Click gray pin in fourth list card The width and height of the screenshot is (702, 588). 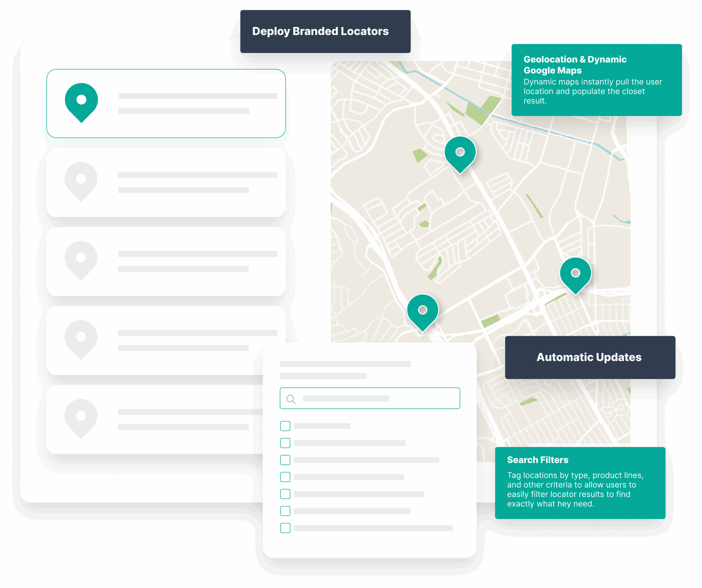81,339
